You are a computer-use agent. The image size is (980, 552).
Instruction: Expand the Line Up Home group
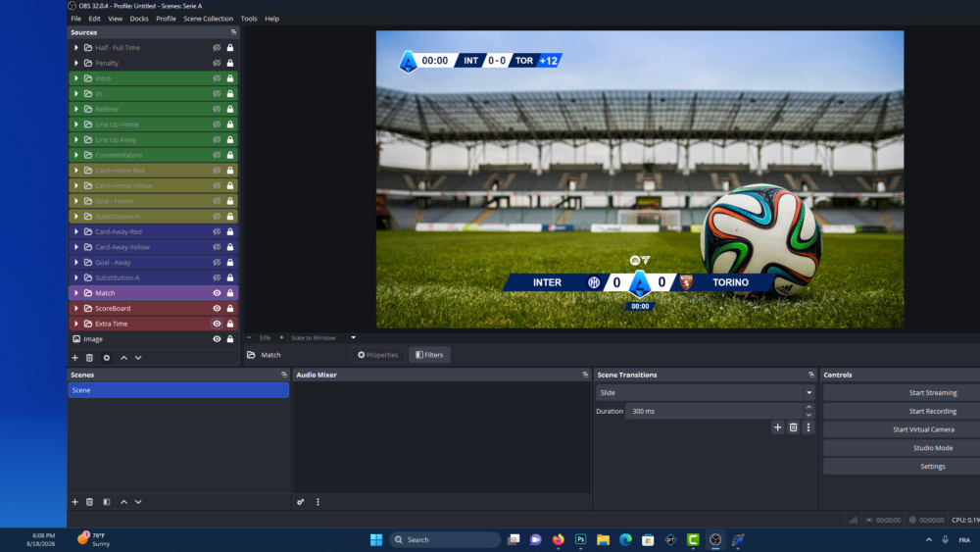[x=76, y=125]
